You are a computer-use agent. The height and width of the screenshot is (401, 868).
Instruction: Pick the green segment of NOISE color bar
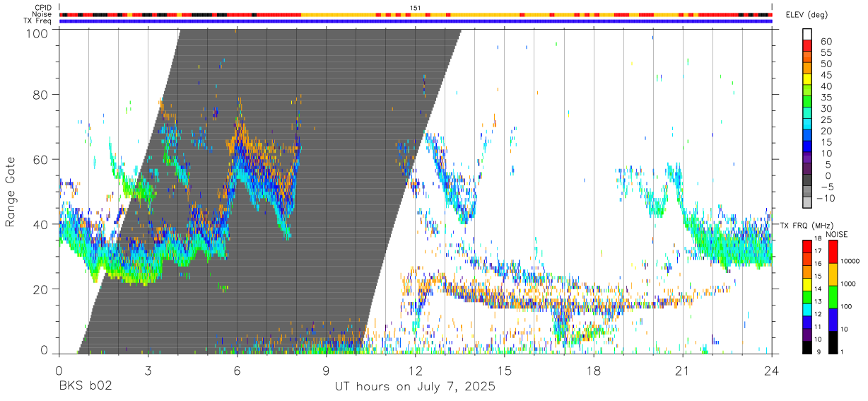(x=832, y=297)
